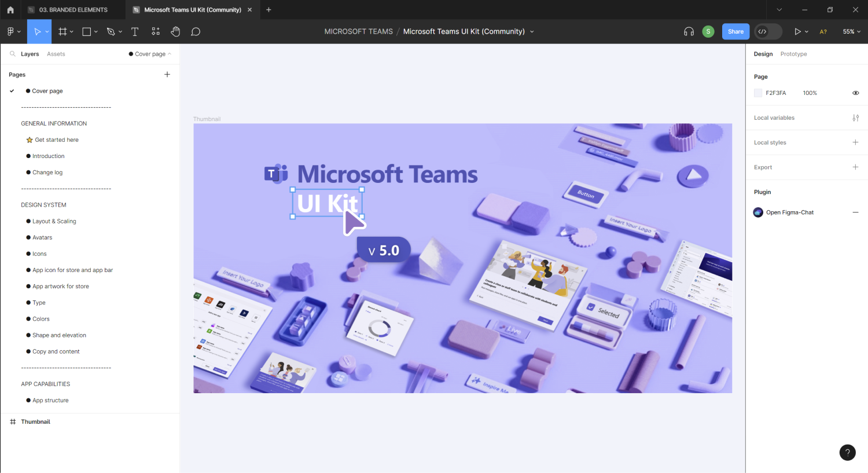Open the tabs overflow chevron in title bar
Viewport: 868px width, 473px height.
(x=779, y=10)
